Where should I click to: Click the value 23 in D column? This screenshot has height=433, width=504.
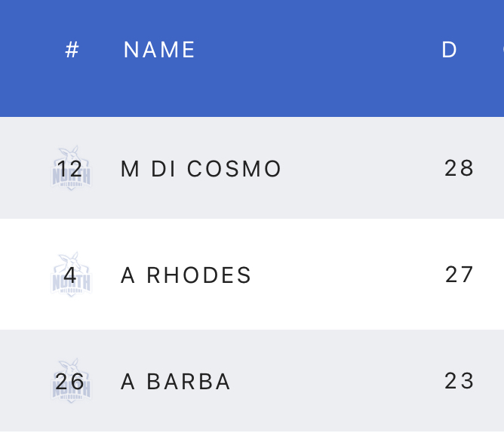459,382
